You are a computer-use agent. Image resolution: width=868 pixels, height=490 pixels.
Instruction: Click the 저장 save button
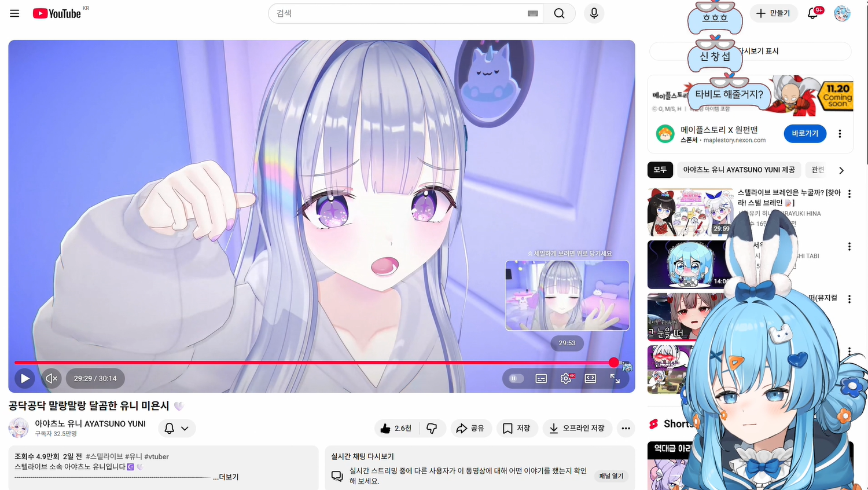[x=517, y=428]
